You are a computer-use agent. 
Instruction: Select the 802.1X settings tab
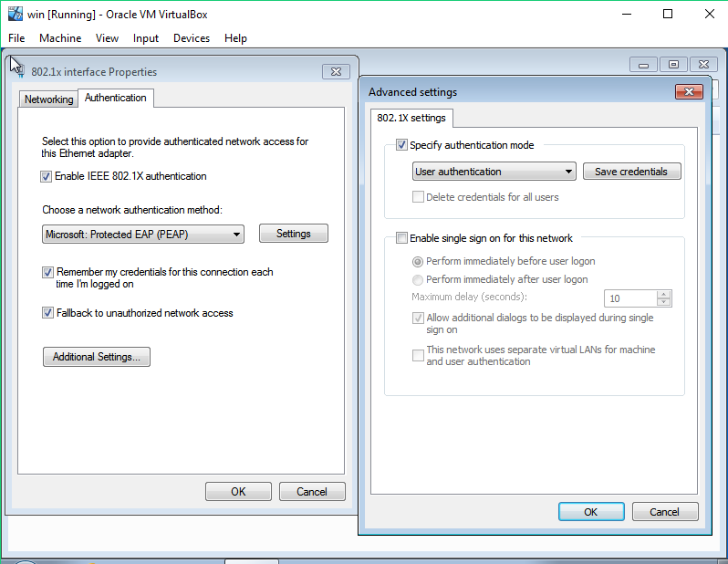click(x=411, y=118)
